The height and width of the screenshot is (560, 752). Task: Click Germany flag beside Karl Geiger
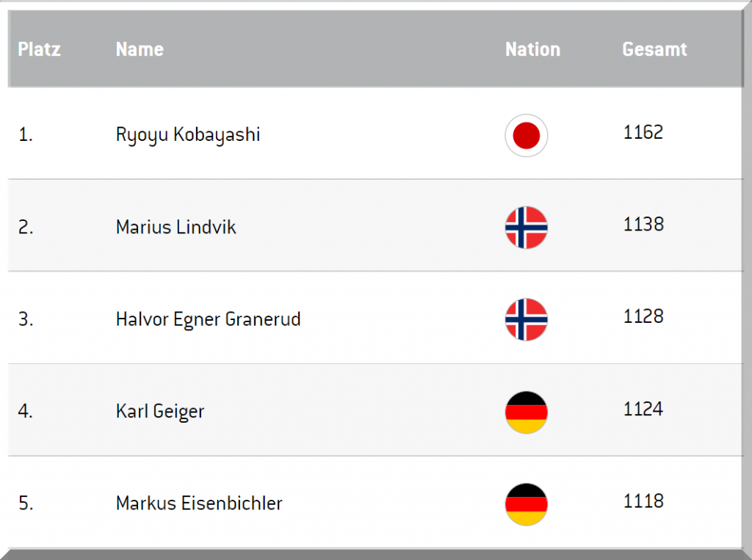(526, 412)
